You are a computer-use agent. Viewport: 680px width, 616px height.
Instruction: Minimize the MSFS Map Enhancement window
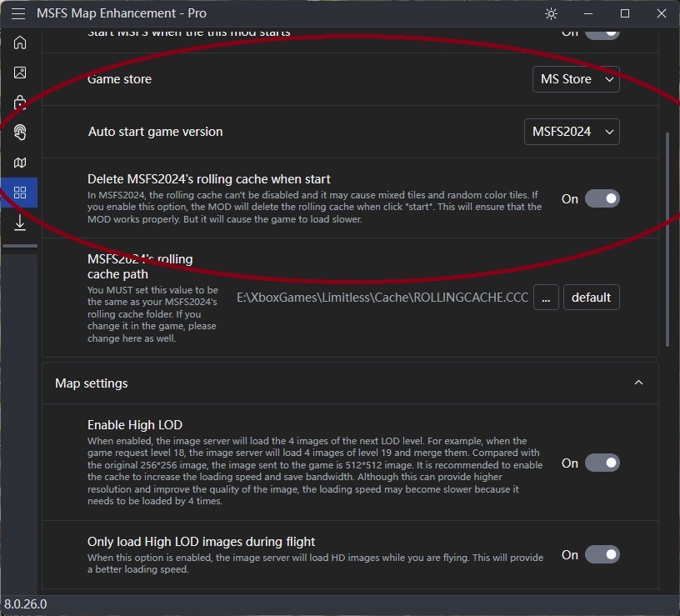(x=588, y=14)
